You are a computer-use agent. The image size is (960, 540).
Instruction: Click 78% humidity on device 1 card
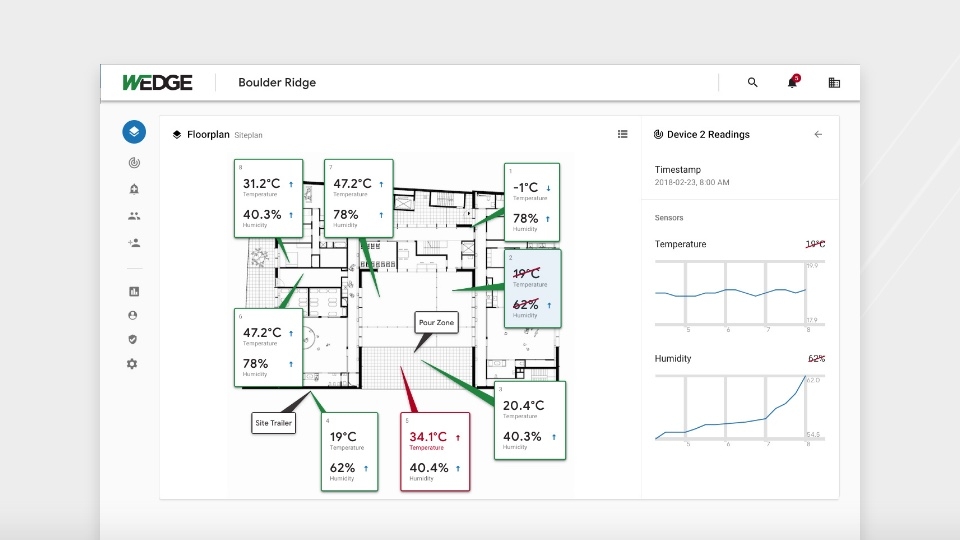[x=525, y=219]
